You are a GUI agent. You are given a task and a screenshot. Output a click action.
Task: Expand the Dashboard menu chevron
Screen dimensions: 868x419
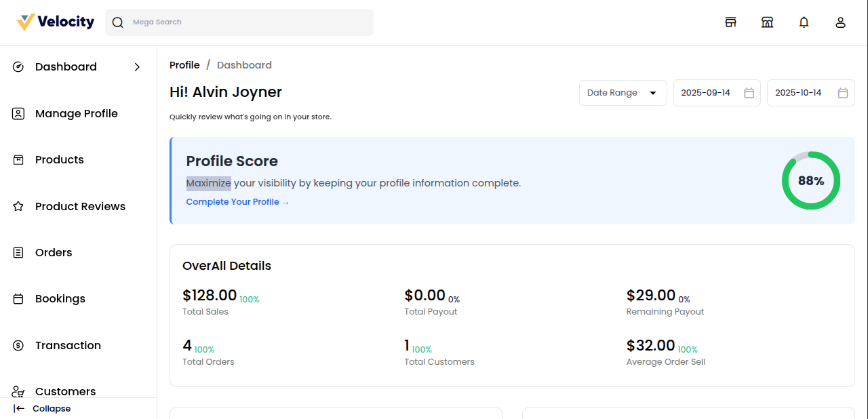[x=137, y=67]
